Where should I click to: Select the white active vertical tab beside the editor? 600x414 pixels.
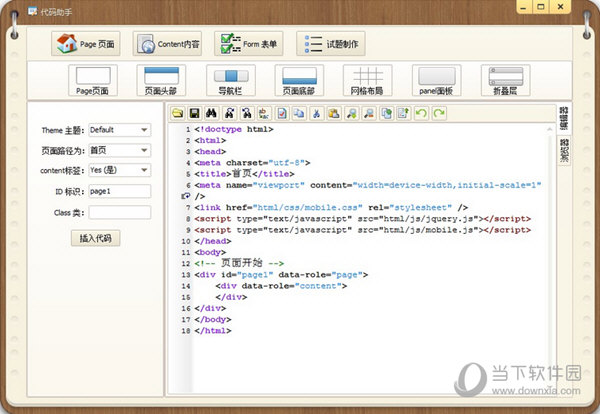(564, 119)
